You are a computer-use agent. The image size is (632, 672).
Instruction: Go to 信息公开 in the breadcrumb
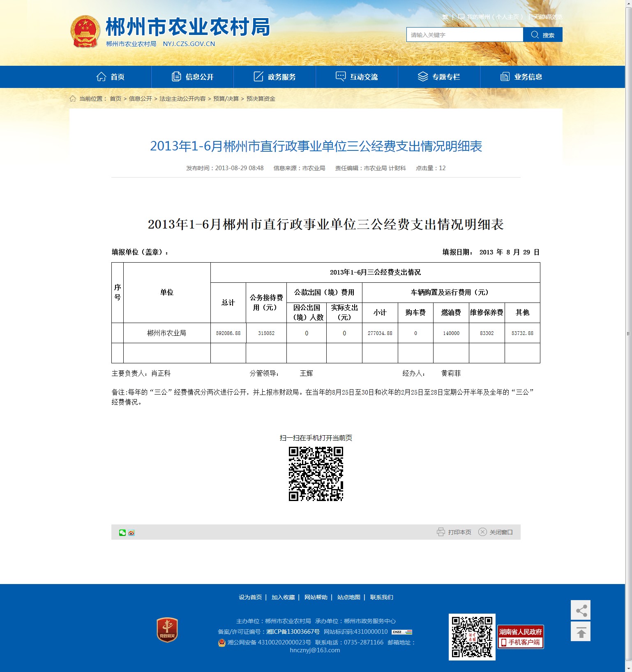tap(141, 99)
